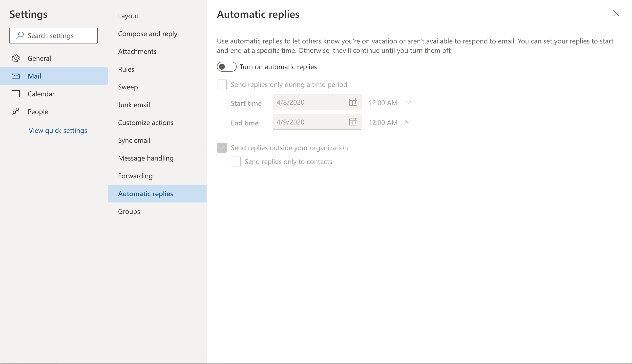Click the People icon in sidebar
Viewport: 632px width, 364px height.
click(16, 112)
